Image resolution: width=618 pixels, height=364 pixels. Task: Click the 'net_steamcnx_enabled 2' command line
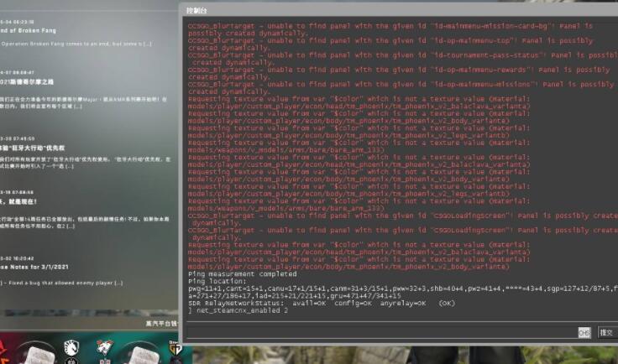(238, 310)
